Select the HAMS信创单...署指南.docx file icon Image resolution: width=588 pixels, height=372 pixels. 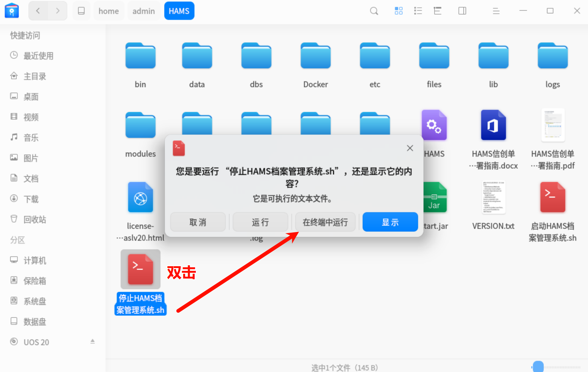(x=493, y=125)
